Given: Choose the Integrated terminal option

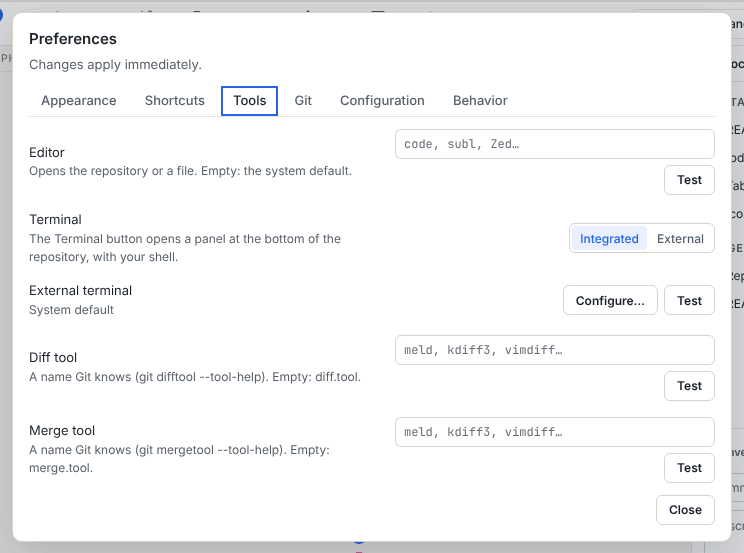Looking at the screenshot, I should 609,238.
